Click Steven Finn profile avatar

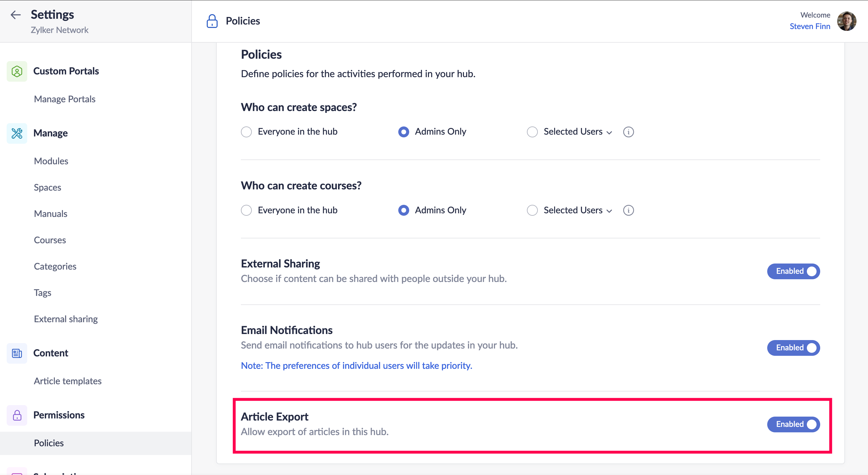(x=847, y=21)
